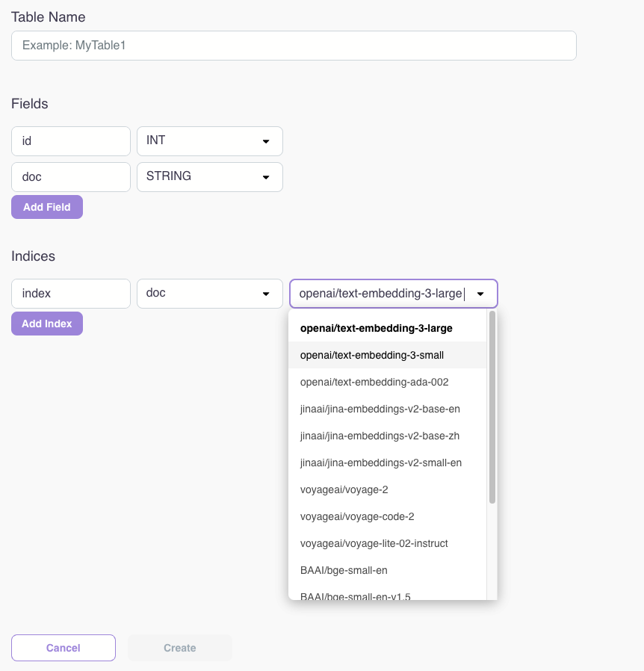Click the embedding model dropdown arrow
644x671 pixels.
481,294
